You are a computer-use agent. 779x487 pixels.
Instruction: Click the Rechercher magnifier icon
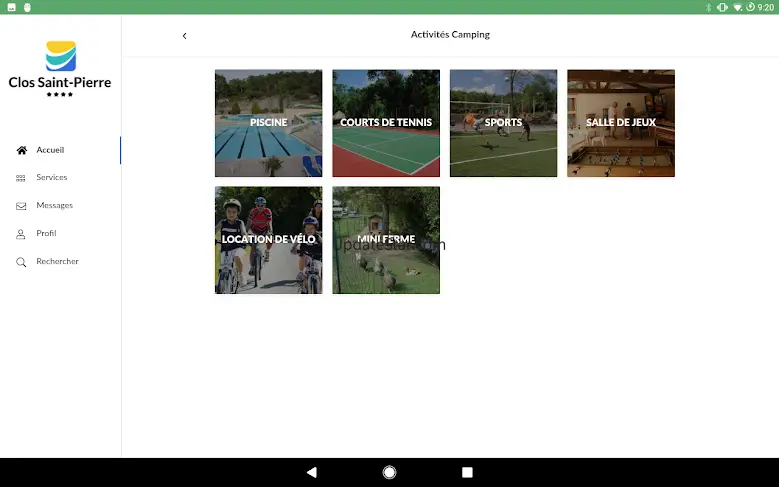tap(21, 262)
